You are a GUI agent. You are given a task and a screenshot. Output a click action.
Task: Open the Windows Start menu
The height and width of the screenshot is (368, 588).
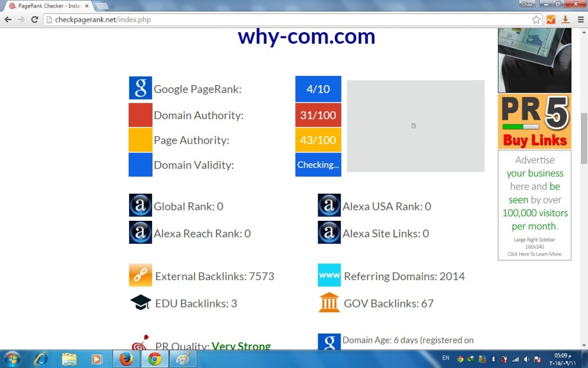12,359
